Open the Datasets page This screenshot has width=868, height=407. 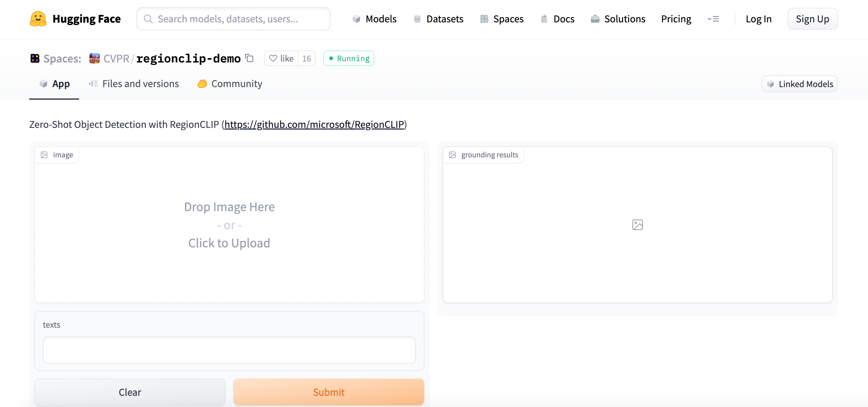click(x=438, y=19)
